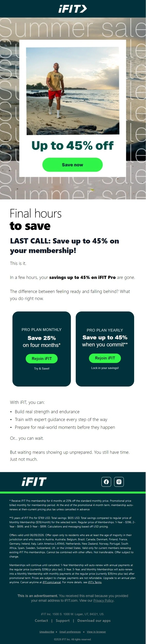Click the Pro Plan Yearly card title

coord(105,330)
